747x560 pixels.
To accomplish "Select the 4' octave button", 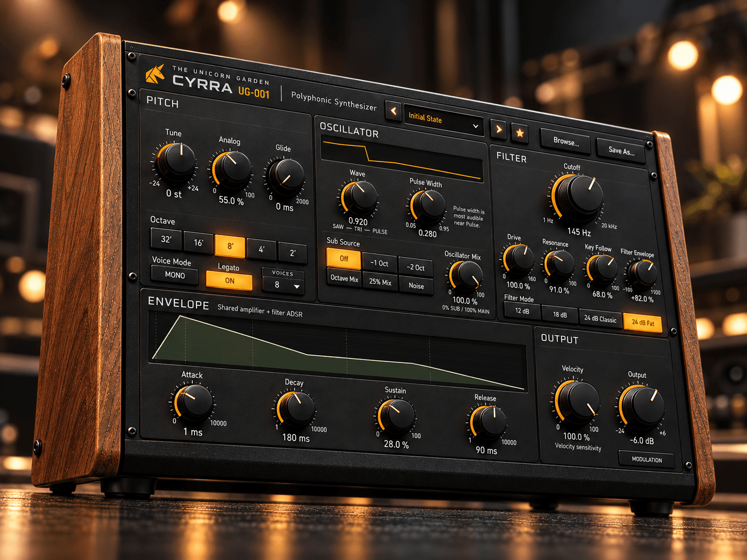I will coord(262,250).
